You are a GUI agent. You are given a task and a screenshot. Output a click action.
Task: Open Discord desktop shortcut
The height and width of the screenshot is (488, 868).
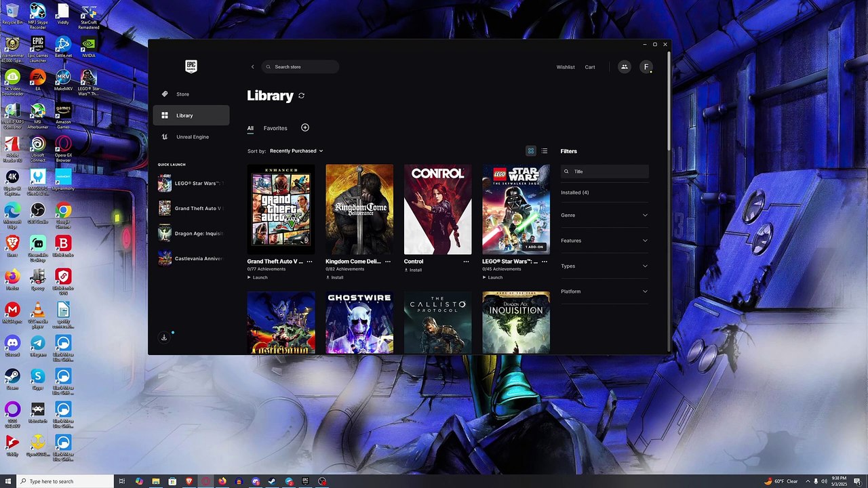(x=12, y=346)
